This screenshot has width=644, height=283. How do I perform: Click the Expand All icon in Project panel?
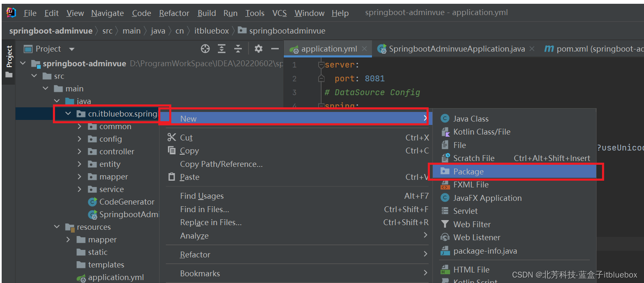(222, 49)
